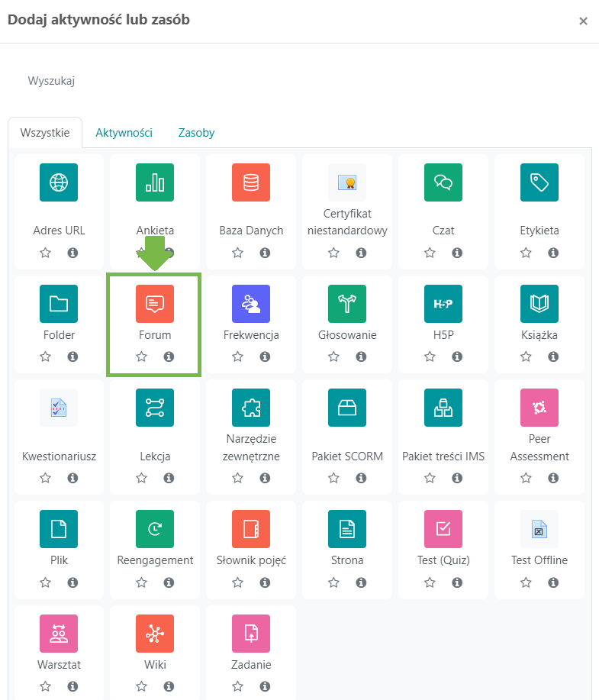Toggle favorite star for Czat

(x=430, y=253)
